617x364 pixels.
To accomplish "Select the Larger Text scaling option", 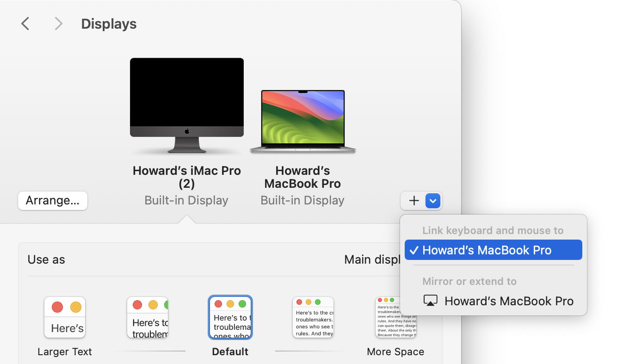I will pos(65,317).
